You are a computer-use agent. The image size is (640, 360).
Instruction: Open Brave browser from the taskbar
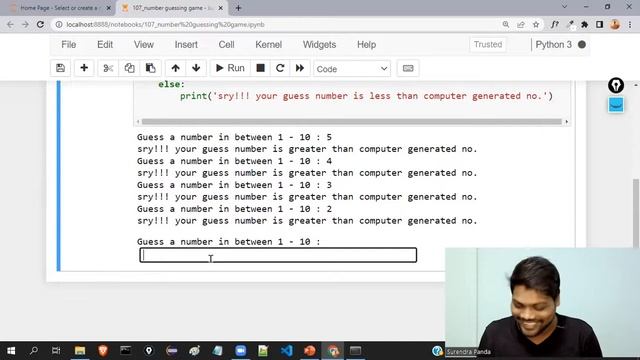click(x=103, y=351)
